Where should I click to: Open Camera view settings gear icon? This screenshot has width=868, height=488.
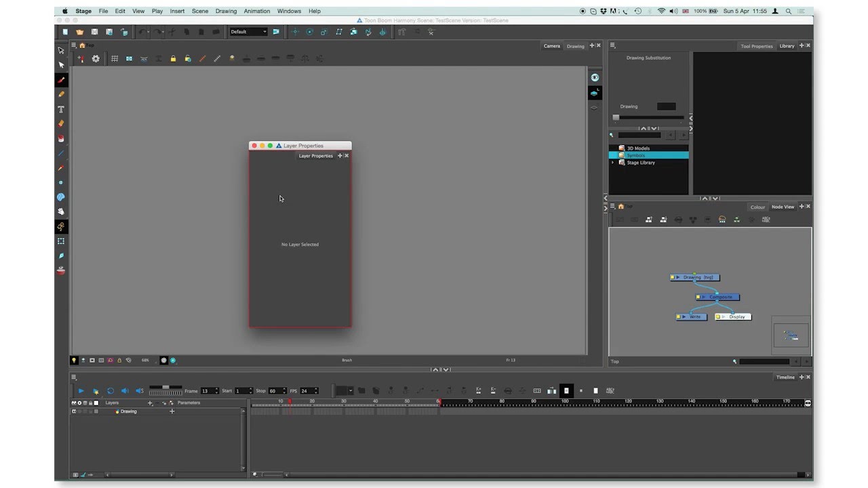coord(96,59)
